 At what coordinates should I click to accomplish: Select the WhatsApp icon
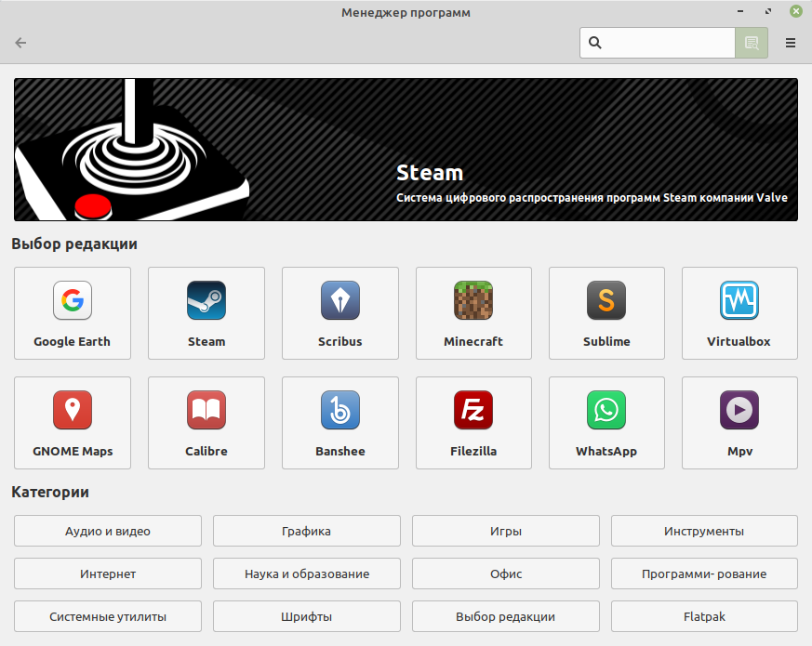click(x=606, y=410)
